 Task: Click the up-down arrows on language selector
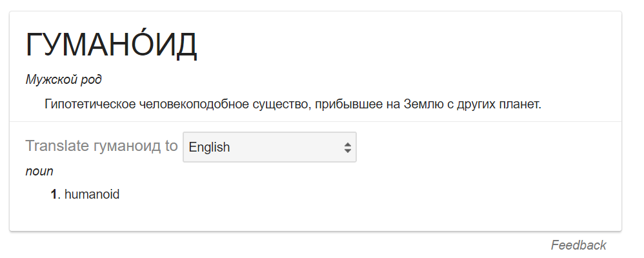347,148
